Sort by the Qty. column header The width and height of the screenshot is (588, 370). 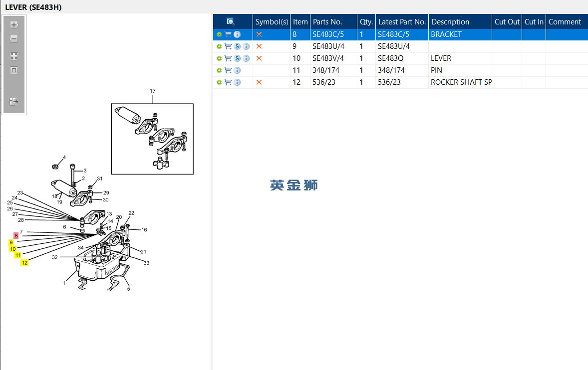pyautogui.click(x=366, y=22)
